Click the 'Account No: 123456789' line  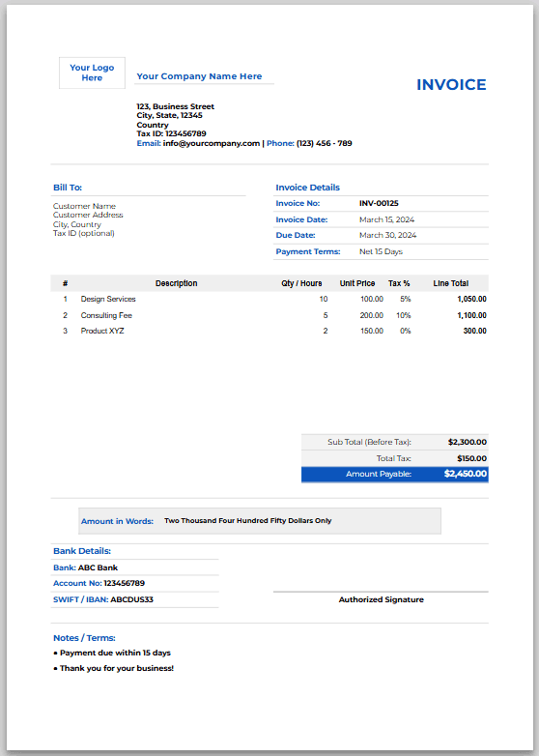(x=99, y=583)
